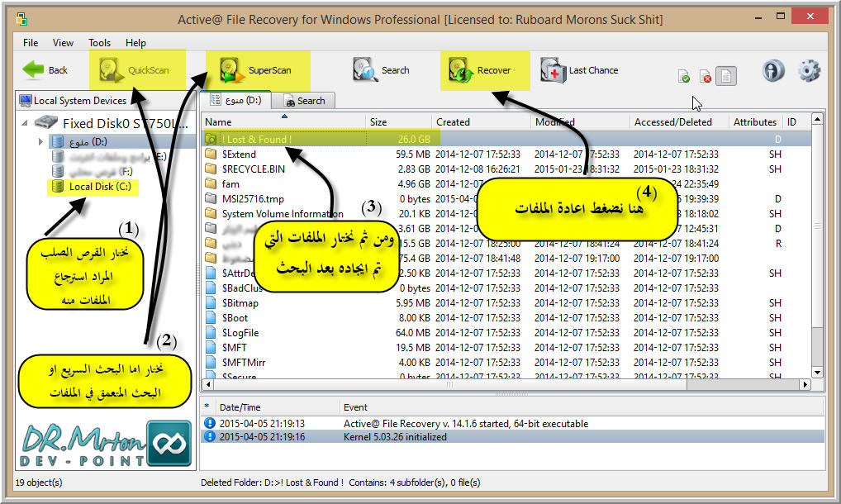Open the round info (i) icon
Screen dimensions: 841x504
coord(773,71)
